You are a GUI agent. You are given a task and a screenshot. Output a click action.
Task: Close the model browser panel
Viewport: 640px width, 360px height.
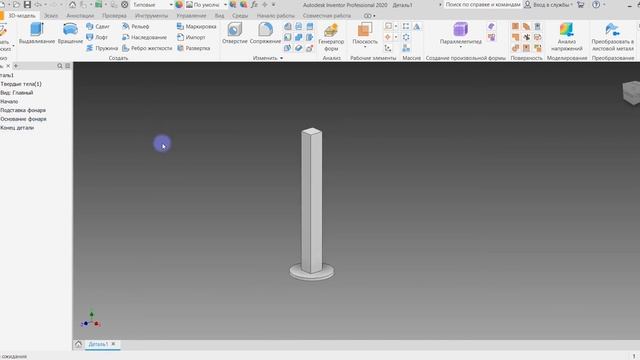[x=8, y=66]
